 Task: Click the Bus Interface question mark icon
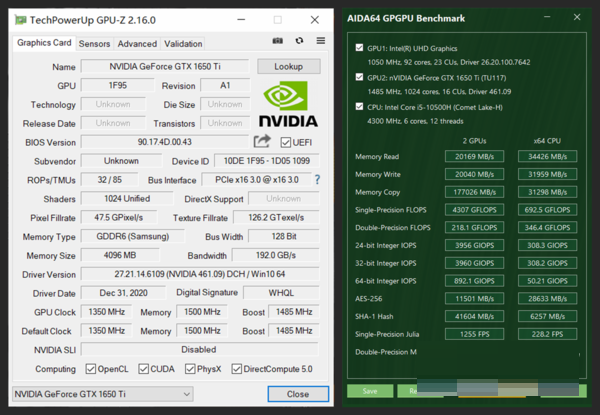coord(318,180)
